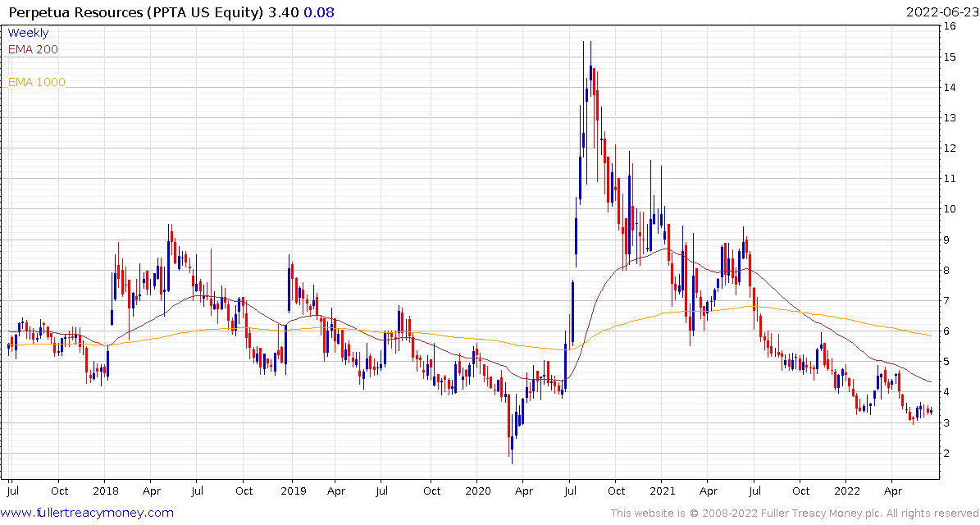The image size is (980, 525).
Task: Click the EMA 1000 legend label
Action: click(36, 82)
